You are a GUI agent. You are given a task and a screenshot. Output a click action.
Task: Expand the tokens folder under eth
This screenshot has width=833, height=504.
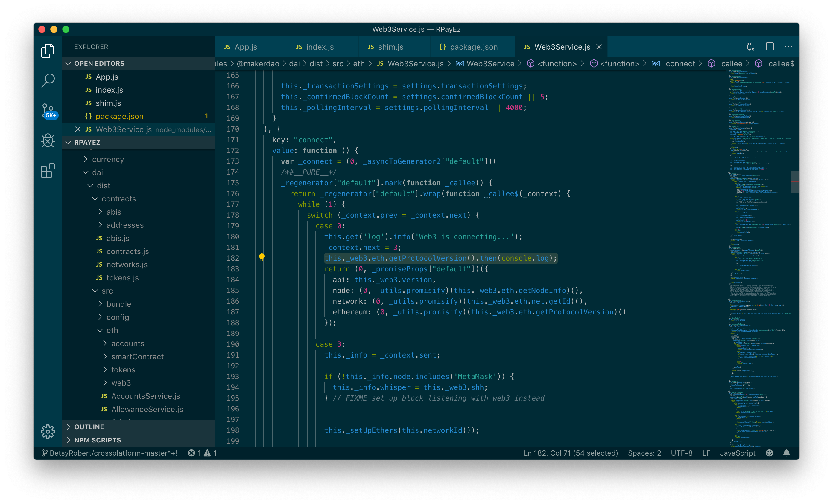(x=139, y=369)
